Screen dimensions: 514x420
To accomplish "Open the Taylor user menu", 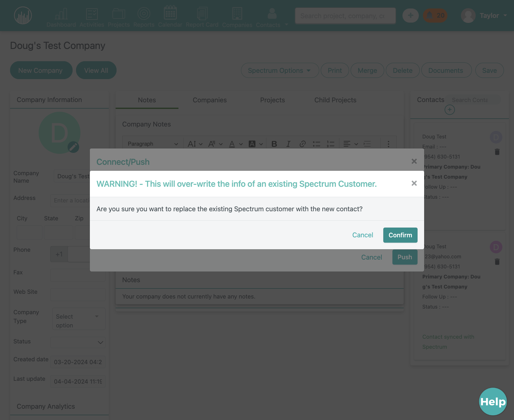I will click(x=484, y=15).
